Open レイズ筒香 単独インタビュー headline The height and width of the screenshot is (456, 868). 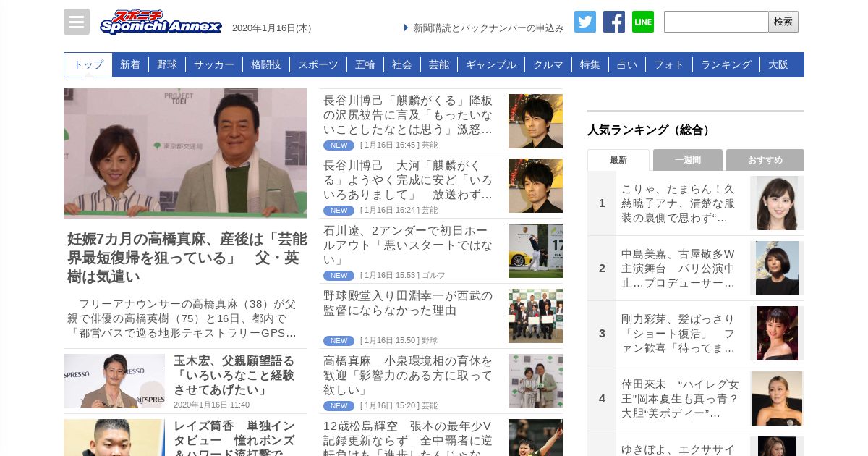pyautogui.click(x=234, y=437)
